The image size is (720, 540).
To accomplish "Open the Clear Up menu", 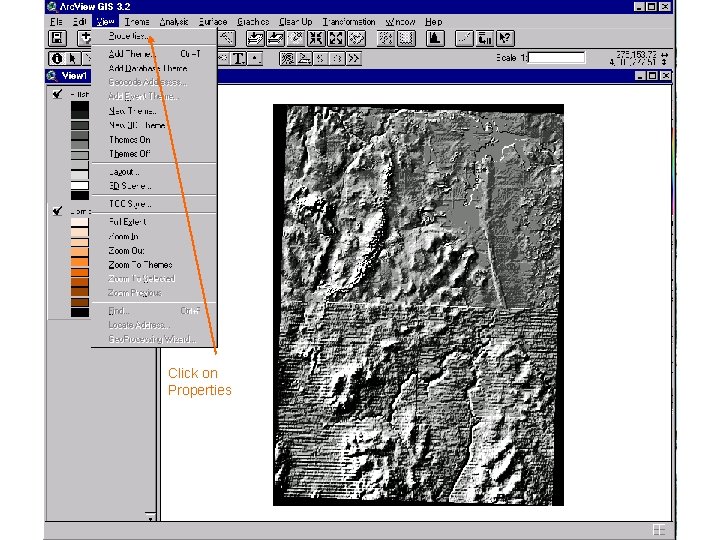I will (295, 22).
